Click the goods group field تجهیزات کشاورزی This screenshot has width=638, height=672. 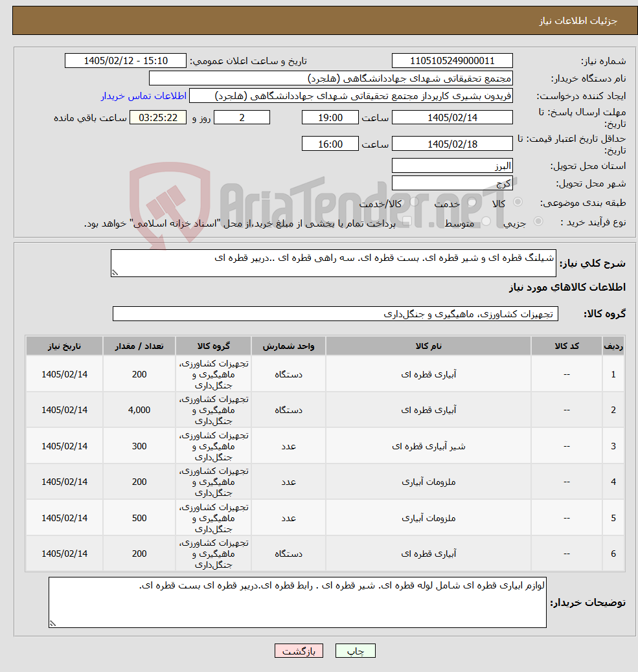(x=336, y=314)
